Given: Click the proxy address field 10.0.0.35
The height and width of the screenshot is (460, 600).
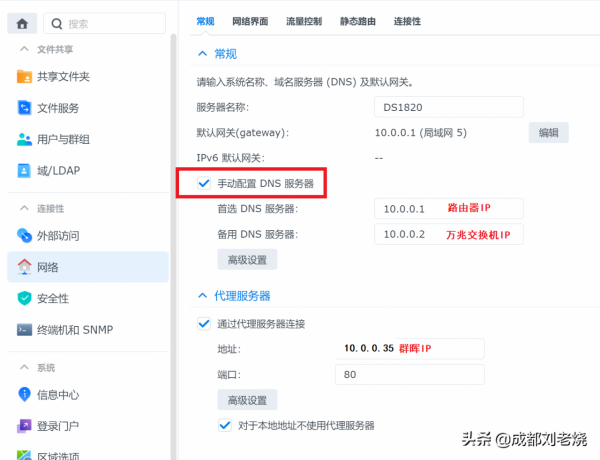Looking at the screenshot, I should tap(410, 348).
